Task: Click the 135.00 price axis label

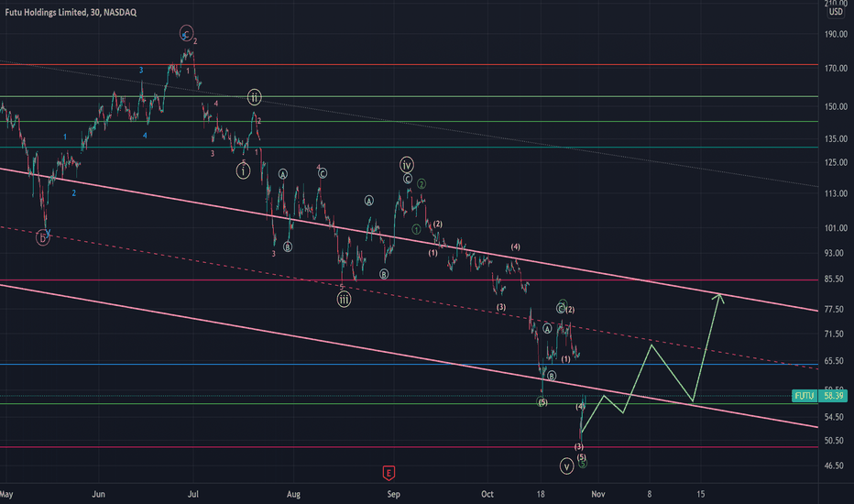Action: pyautogui.click(x=836, y=139)
